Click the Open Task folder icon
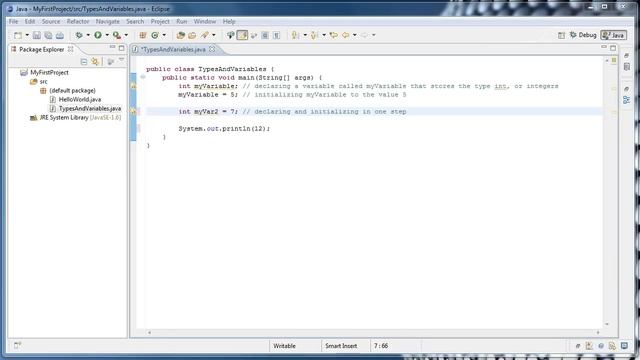Screen dimensions: 640x360 point(192,35)
